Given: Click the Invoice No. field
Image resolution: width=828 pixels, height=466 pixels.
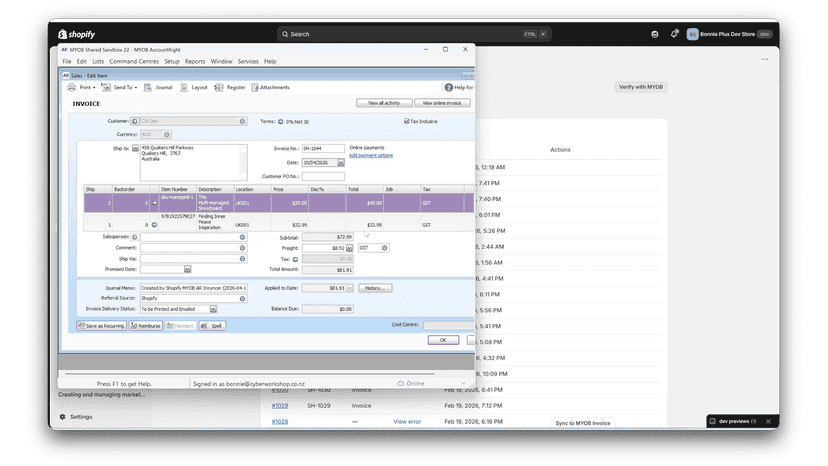Looking at the screenshot, I should click(323, 148).
